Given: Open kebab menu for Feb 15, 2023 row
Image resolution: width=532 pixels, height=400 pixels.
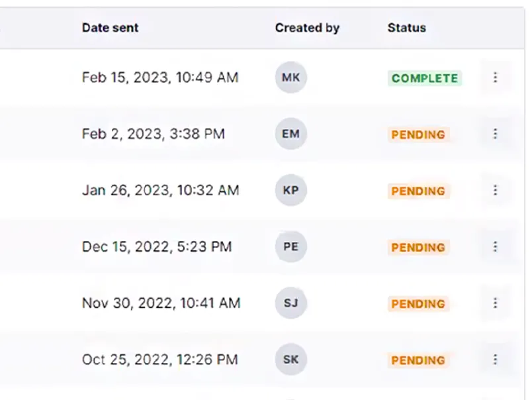Looking at the screenshot, I should 495,77.
